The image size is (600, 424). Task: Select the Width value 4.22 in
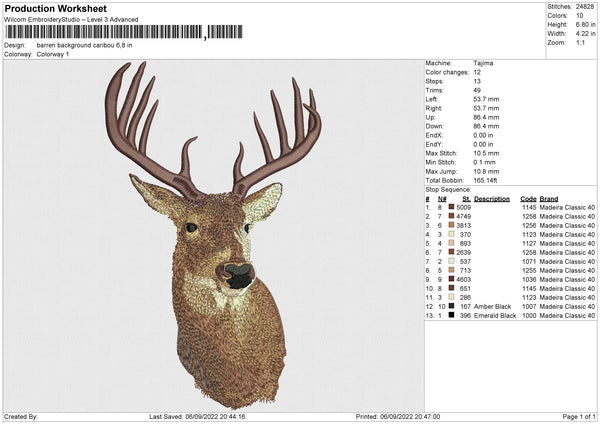pyautogui.click(x=585, y=34)
